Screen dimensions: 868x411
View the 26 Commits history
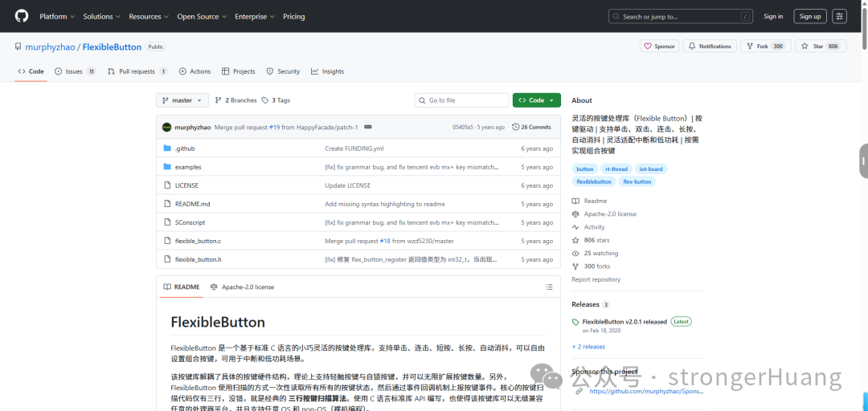tap(532, 127)
